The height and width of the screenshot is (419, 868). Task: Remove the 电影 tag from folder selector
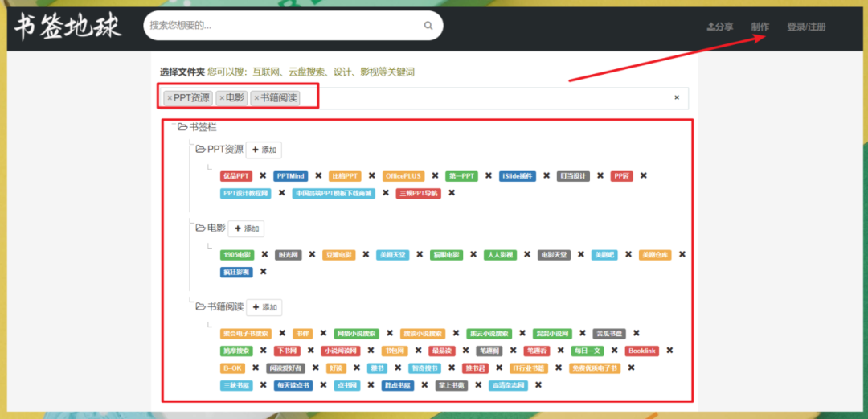[x=222, y=98]
